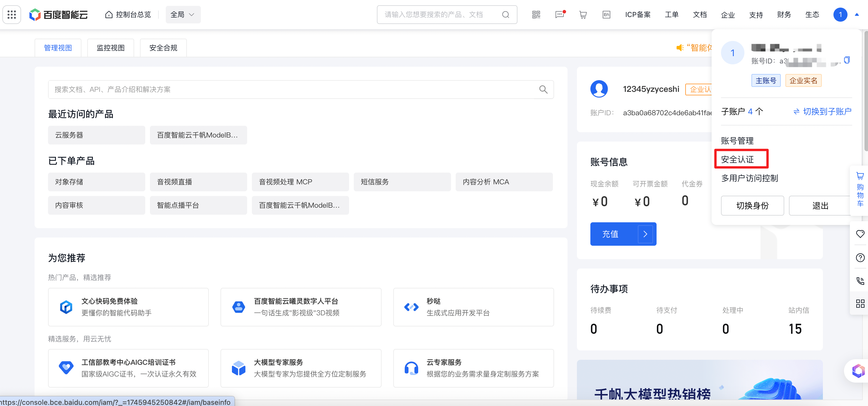
Task: Open the help question-mark icon
Action: click(860, 257)
